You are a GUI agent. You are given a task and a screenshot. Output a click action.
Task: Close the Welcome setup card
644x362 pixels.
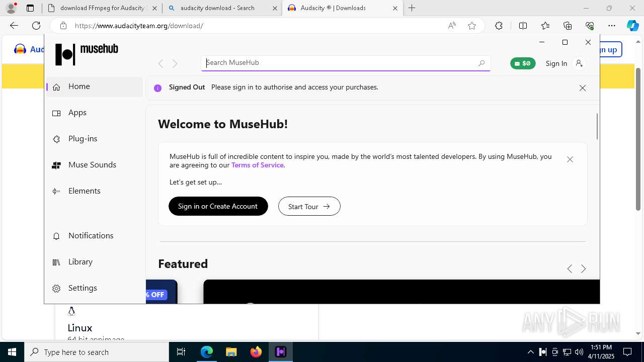tap(570, 159)
